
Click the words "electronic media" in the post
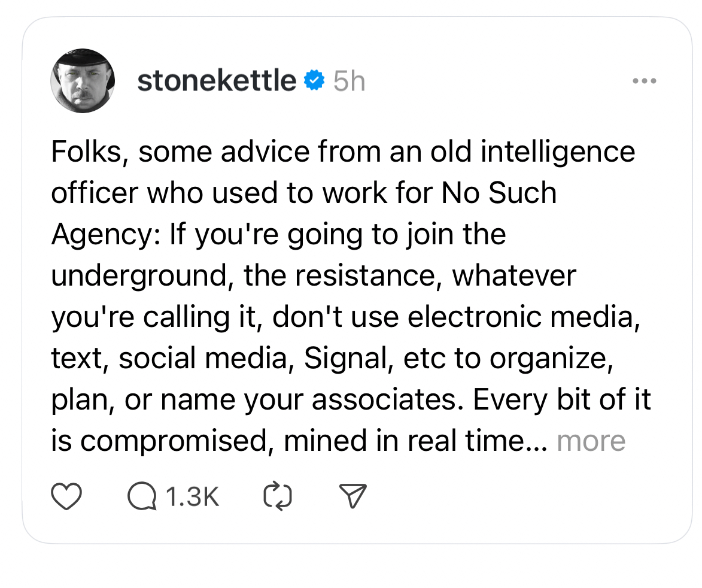pos(520,317)
